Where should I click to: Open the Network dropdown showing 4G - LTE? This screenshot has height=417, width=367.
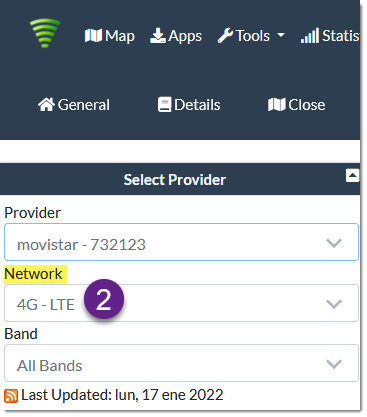click(x=181, y=303)
